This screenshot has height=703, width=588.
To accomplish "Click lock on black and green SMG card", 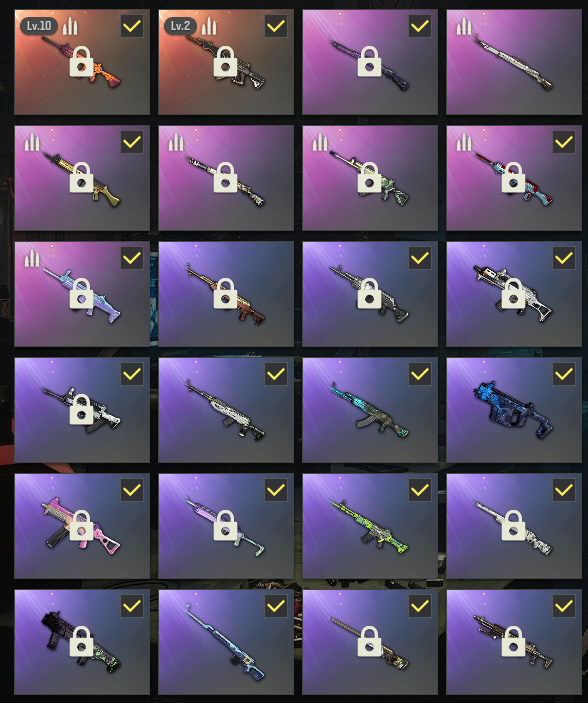I will (81, 641).
